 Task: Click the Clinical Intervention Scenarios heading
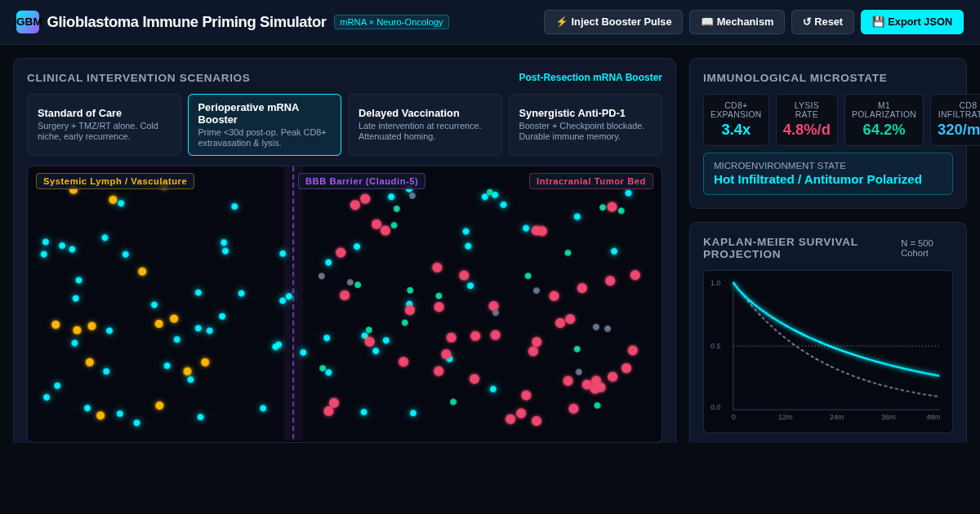click(139, 78)
